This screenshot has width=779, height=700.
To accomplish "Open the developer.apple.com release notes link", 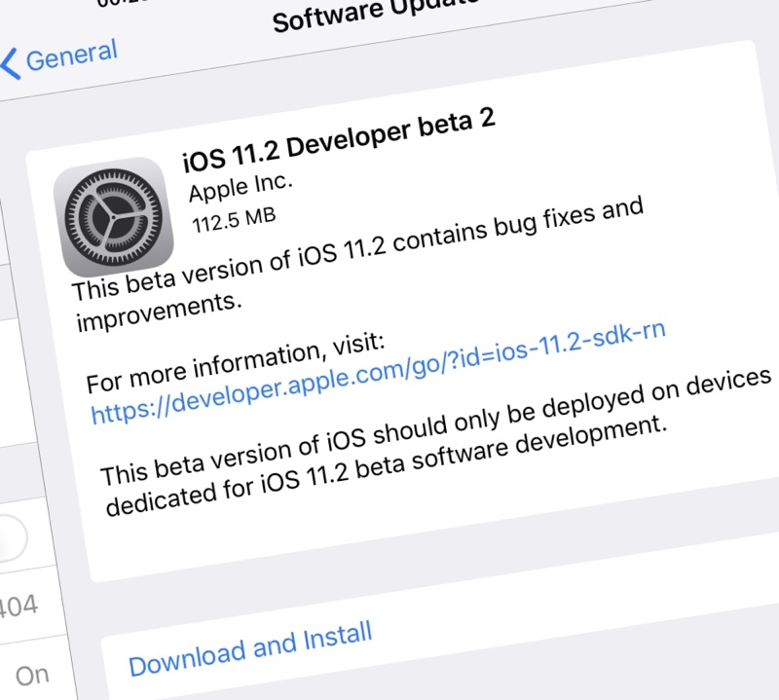I will pos(378,372).
